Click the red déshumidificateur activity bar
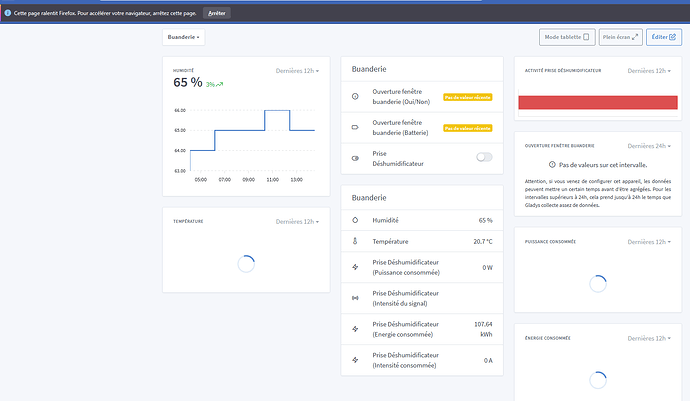 point(598,103)
